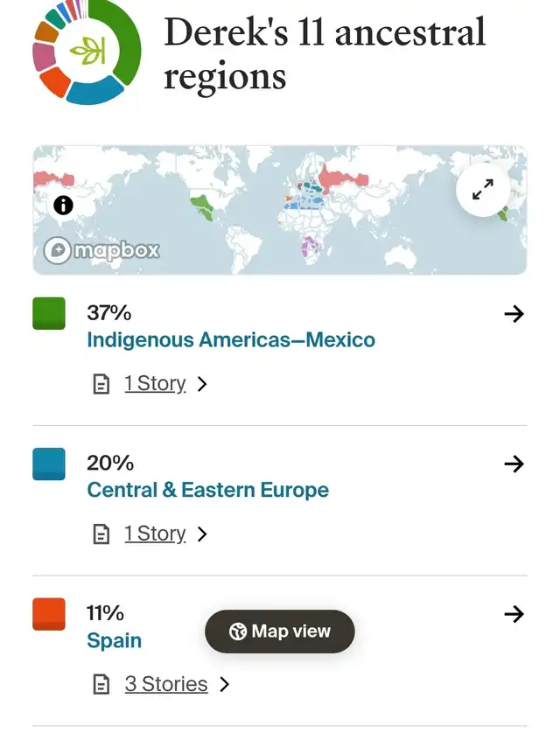Screen dimensions: 560x747
Task: Open Spain region details arrow
Action: tap(514, 615)
